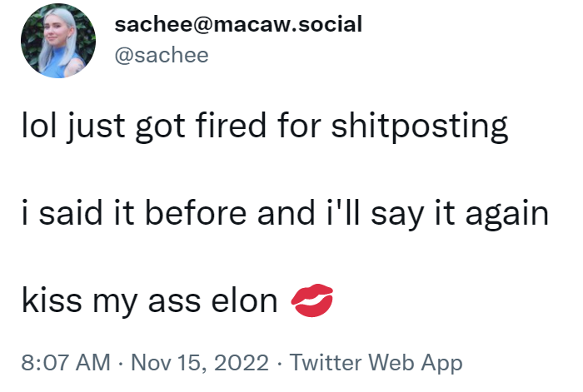Click the word 'shitposting' in the first line

(x=419, y=127)
